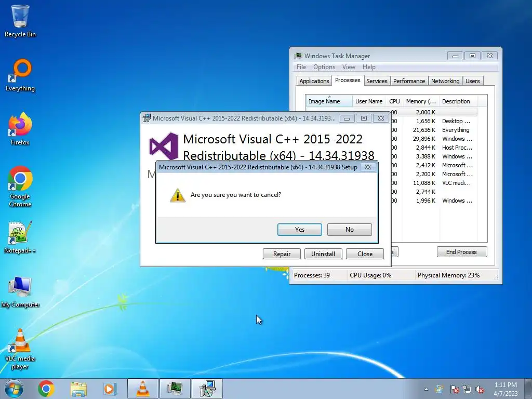This screenshot has height=399, width=532.
Task: Click the warning icon in cancel dialog
Action: click(178, 195)
